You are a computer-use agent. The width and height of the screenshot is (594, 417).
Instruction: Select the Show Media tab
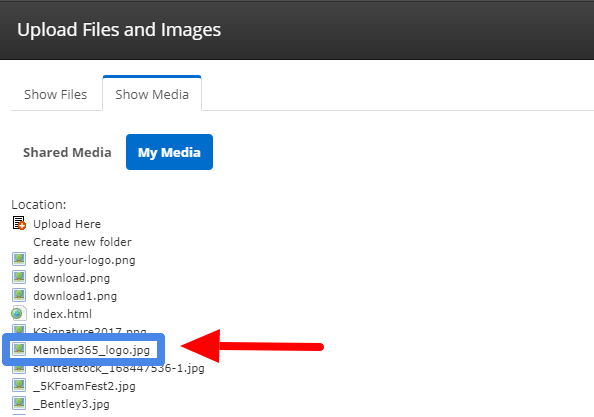152,94
